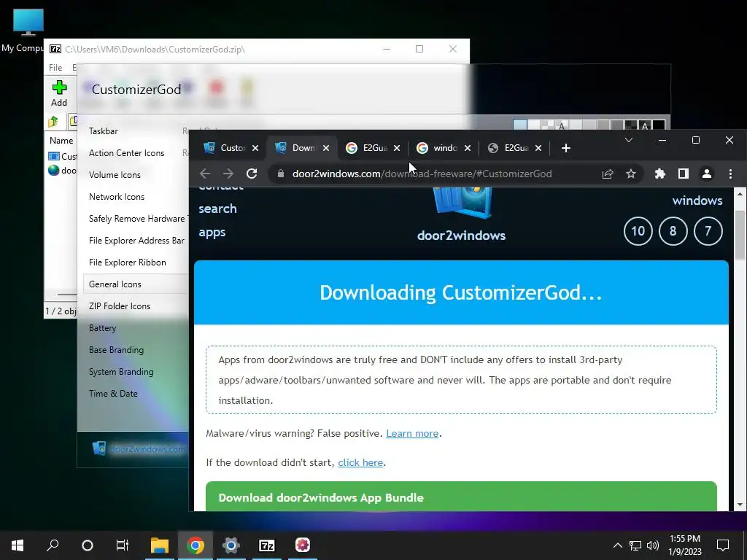Open the door2windows logo home link

click(461, 215)
